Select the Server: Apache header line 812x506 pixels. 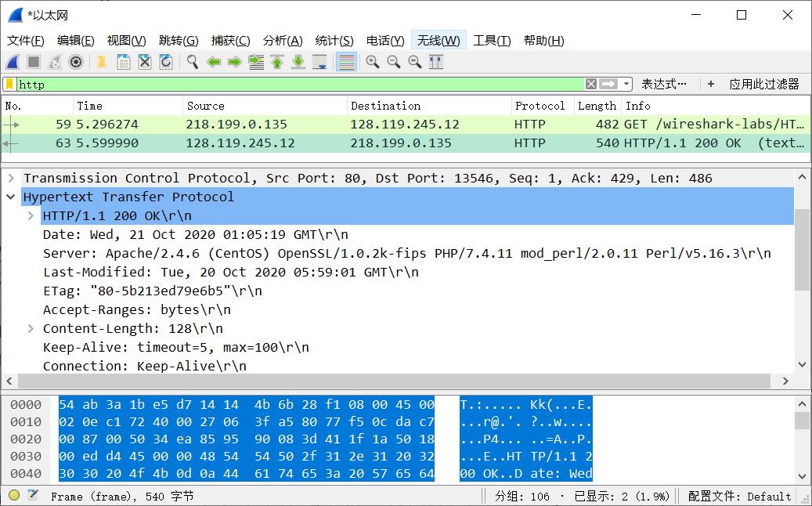point(407,253)
